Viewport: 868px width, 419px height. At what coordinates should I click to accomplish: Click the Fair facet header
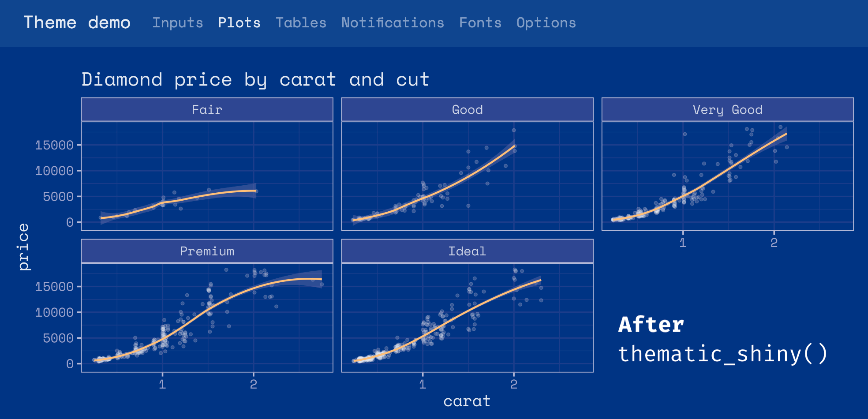click(x=207, y=109)
